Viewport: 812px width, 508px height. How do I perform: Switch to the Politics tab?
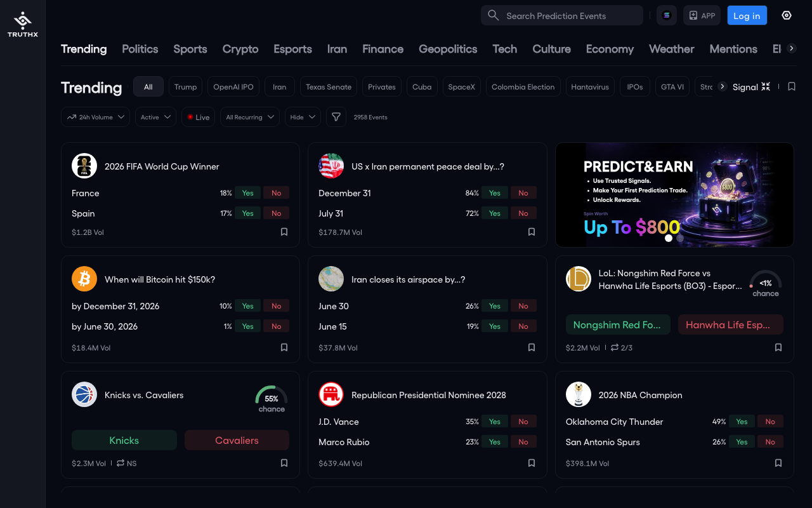(x=140, y=49)
